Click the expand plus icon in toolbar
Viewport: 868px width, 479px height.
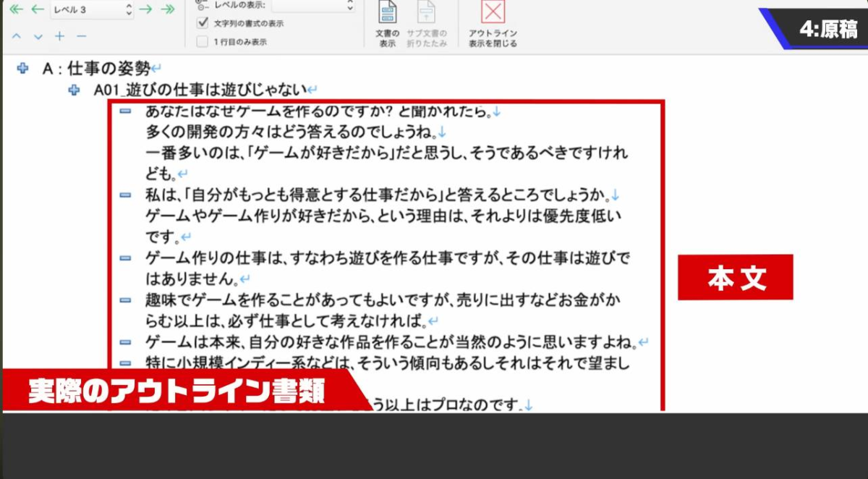click(59, 36)
